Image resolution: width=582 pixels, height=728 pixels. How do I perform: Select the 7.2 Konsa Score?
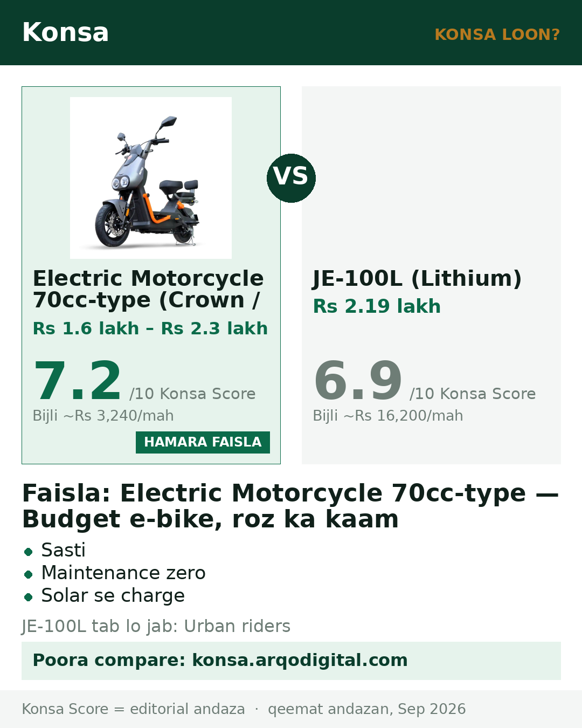coord(78,381)
